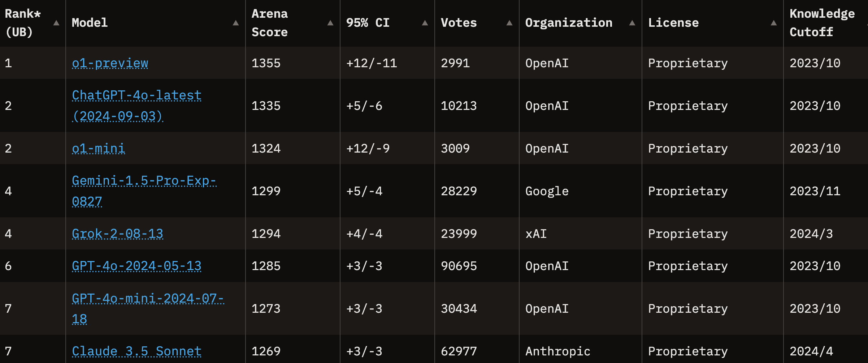868x363 pixels.
Task: Click the 1355 arena score cell
Action: point(266,63)
